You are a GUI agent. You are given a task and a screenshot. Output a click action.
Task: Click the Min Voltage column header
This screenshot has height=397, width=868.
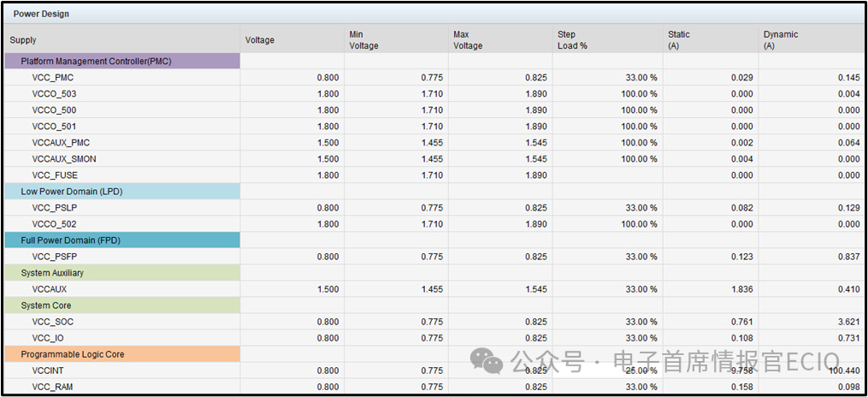[x=363, y=40]
